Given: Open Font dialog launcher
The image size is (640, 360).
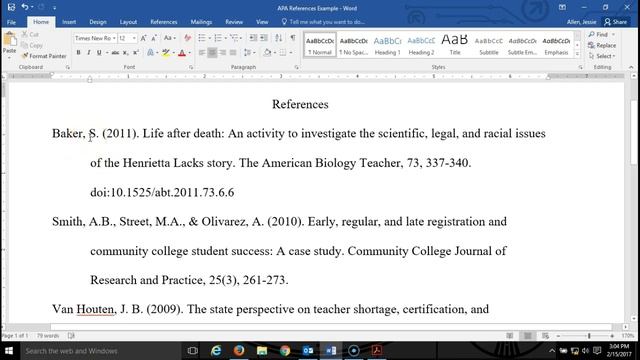Looking at the screenshot, I should 191,67.
